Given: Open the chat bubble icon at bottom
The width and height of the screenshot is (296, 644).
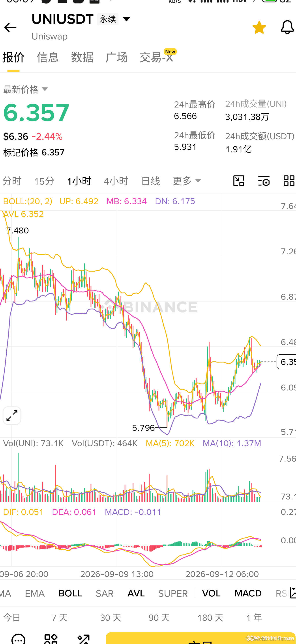Looking at the screenshot, I should click(x=18, y=639).
